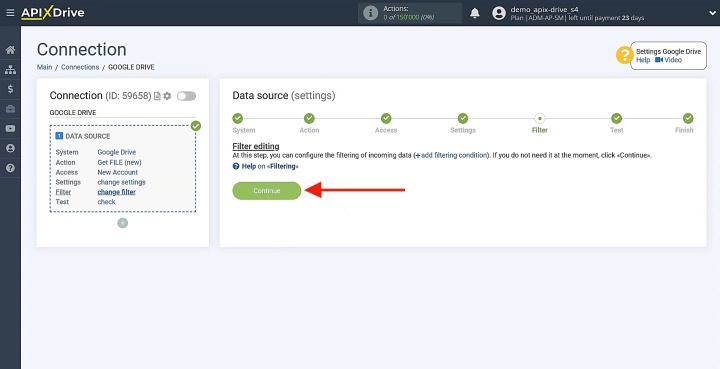Toggle the connection enable switch
720x369 pixels.
tap(186, 96)
